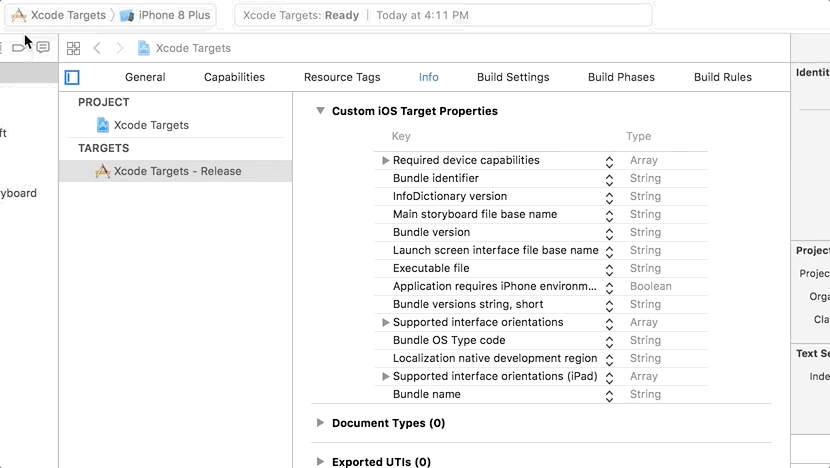830x468 pixels.
Task: Click the Xcode Targets file icon in breadcrumb
Action: (144, 48)
